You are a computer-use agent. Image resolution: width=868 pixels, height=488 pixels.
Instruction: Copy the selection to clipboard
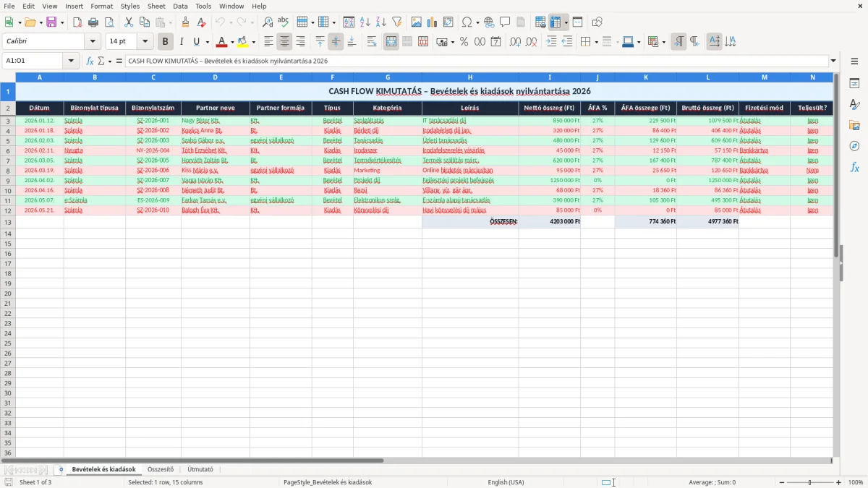click(145, 22)
